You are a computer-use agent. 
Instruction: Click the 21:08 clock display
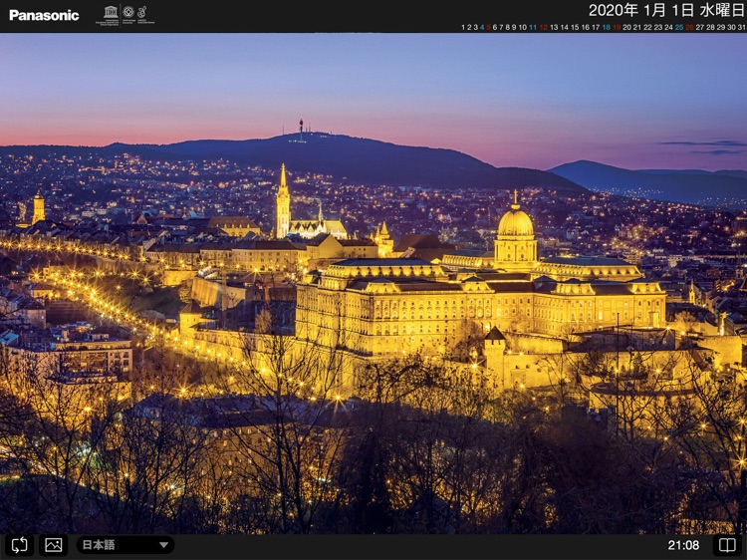pos(683,545)
